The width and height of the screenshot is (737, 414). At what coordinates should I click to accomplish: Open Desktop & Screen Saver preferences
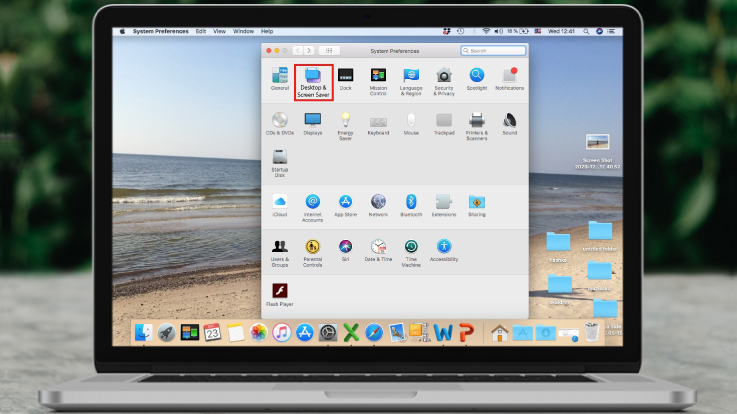coord(313,79)
